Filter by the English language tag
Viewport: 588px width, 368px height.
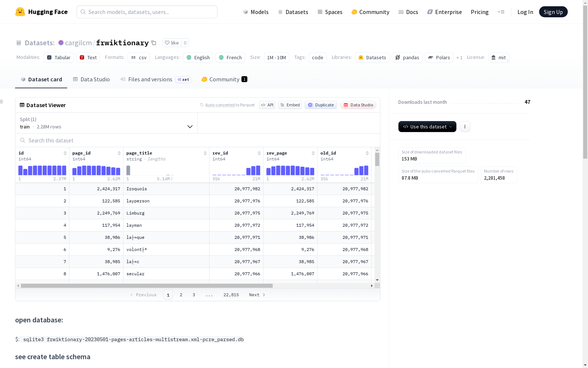(x=198, y=57)
